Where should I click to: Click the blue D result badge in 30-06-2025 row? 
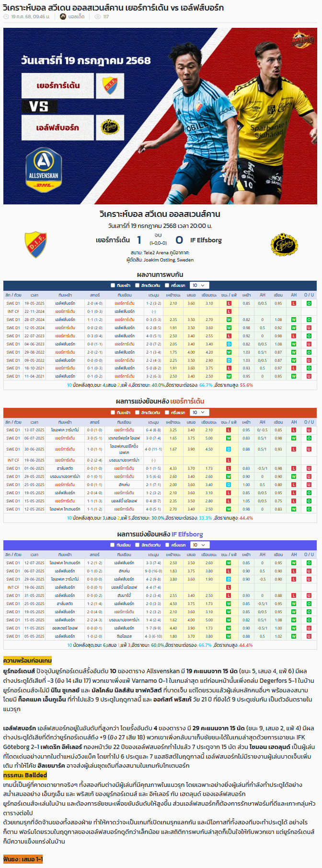pyautogui.click(x=229, y=449)
